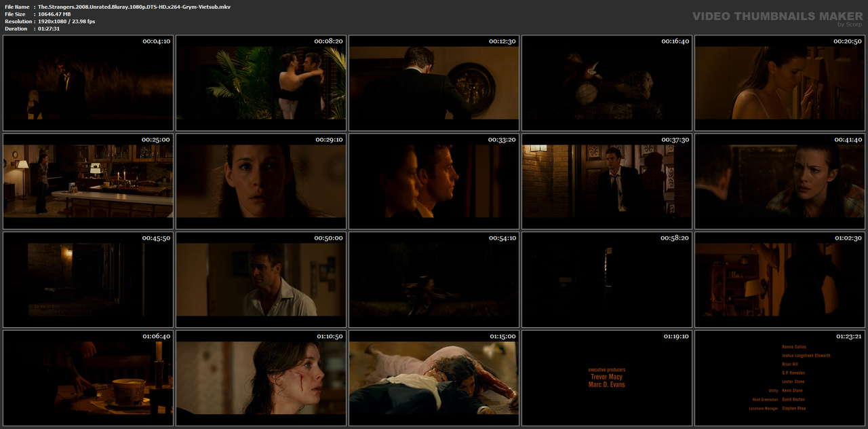
Task: Select the dark thumbnail at 00:45:50
Action: (88, 280)
